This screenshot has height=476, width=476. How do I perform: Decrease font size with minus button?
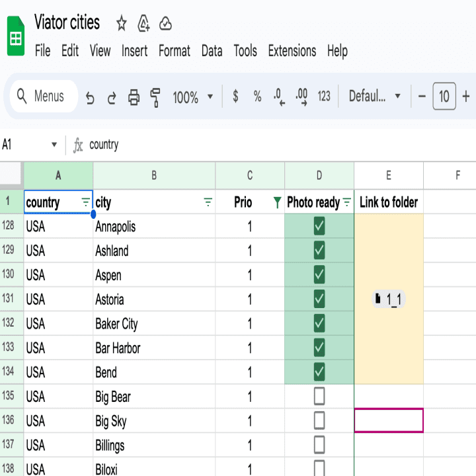[422, 97]
